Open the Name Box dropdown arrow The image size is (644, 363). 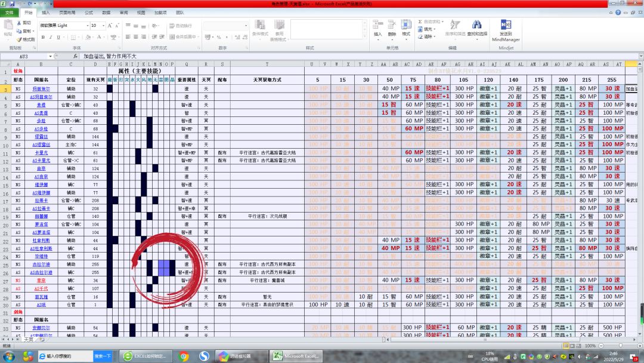(50, 56)
